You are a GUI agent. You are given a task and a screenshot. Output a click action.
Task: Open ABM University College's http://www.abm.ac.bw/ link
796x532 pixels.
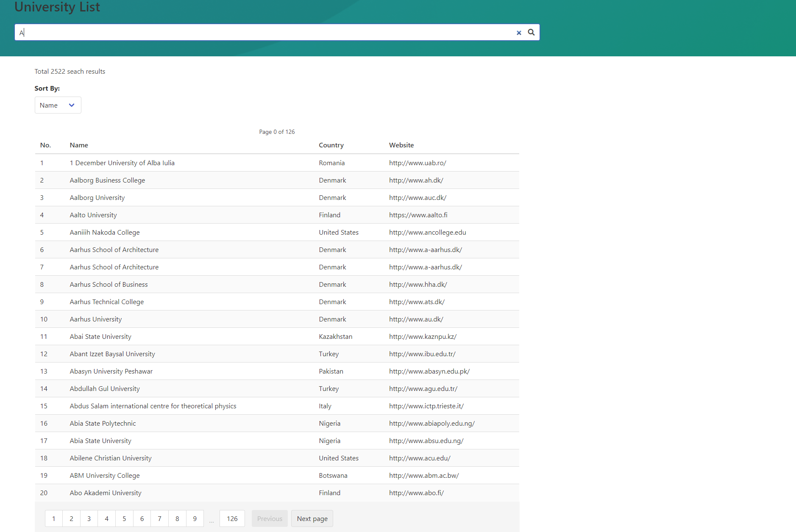[x=424, y=475]
